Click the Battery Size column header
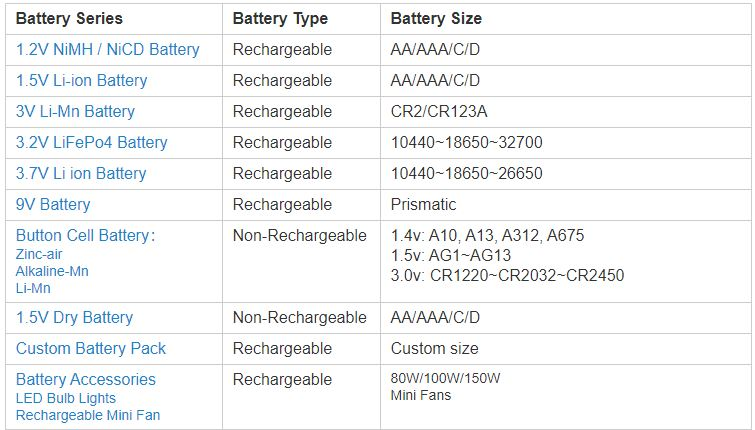Screen dimensions: 755x430 click(x=436, y=18)
